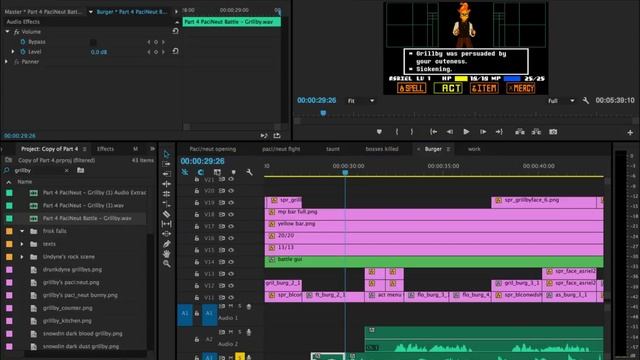Switch to the taunt sequence tab
The height and width of the screenshot is (360, 640).
coord(333,149)
